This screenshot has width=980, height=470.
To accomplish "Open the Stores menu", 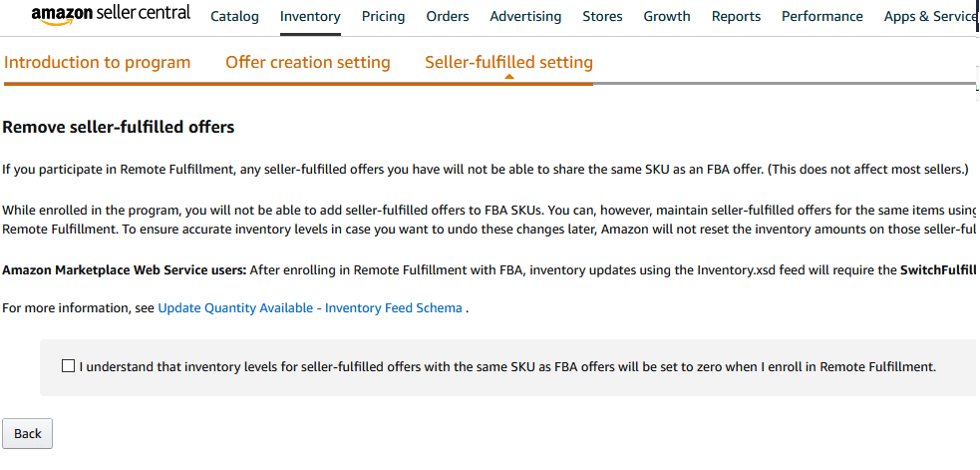I will coord(602,17).
